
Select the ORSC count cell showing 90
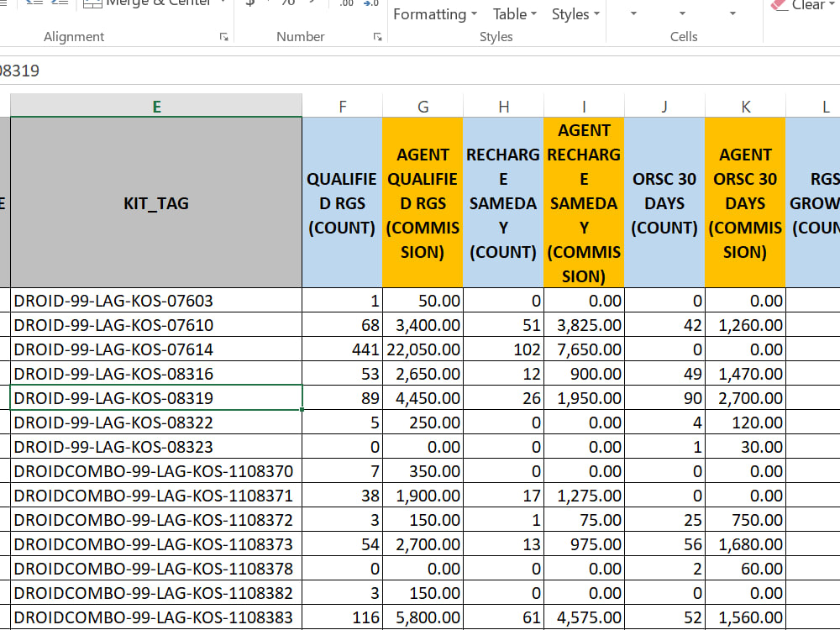click(664, 397)
